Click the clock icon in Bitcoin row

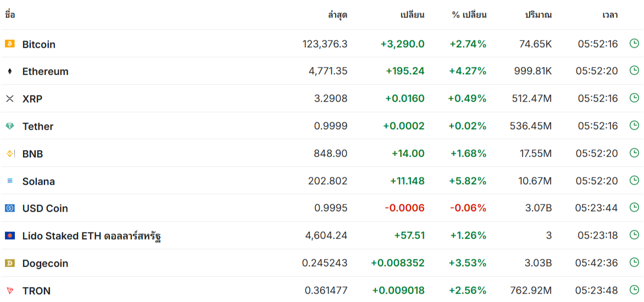[634, 43]
